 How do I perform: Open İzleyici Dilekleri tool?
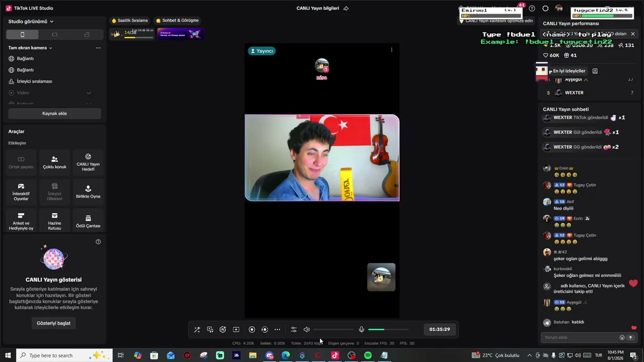click(x=54, y=192)
